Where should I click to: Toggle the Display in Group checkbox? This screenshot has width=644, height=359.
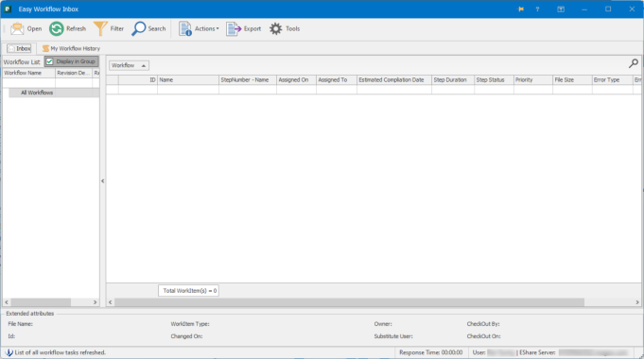pos(50,61)
